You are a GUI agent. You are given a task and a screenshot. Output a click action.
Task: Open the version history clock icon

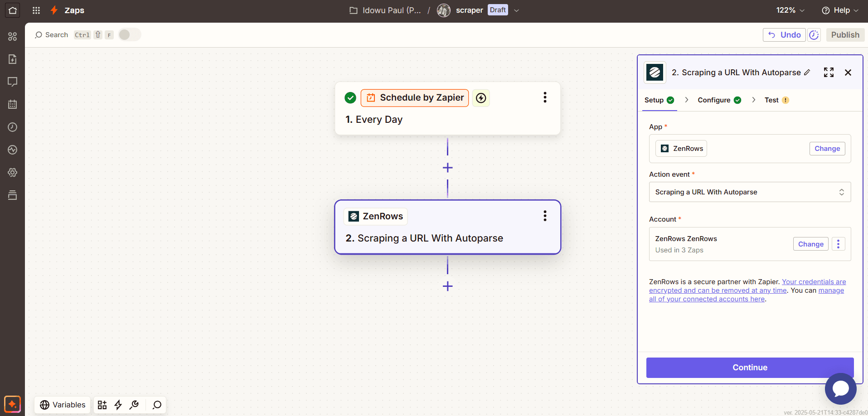(x=814, y=35)
